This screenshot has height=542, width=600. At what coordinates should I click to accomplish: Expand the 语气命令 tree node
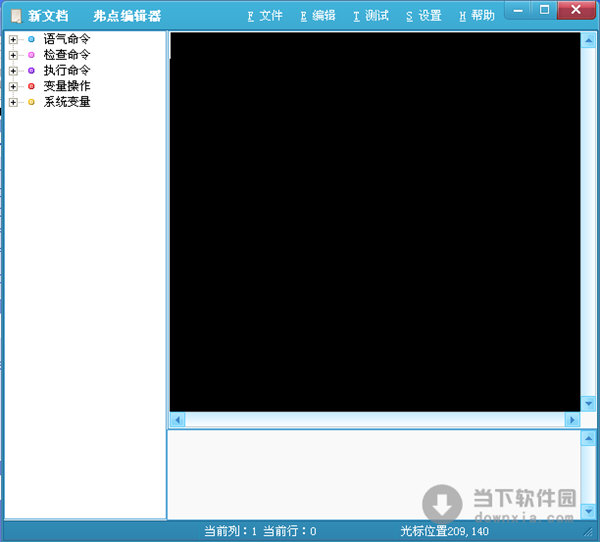click(x=13, y=39)
